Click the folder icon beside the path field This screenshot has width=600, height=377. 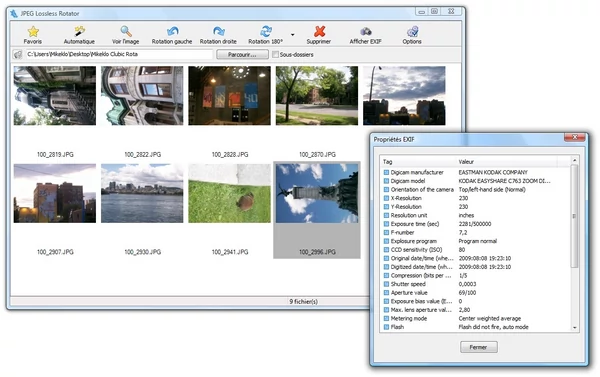(x=17, y=55)
